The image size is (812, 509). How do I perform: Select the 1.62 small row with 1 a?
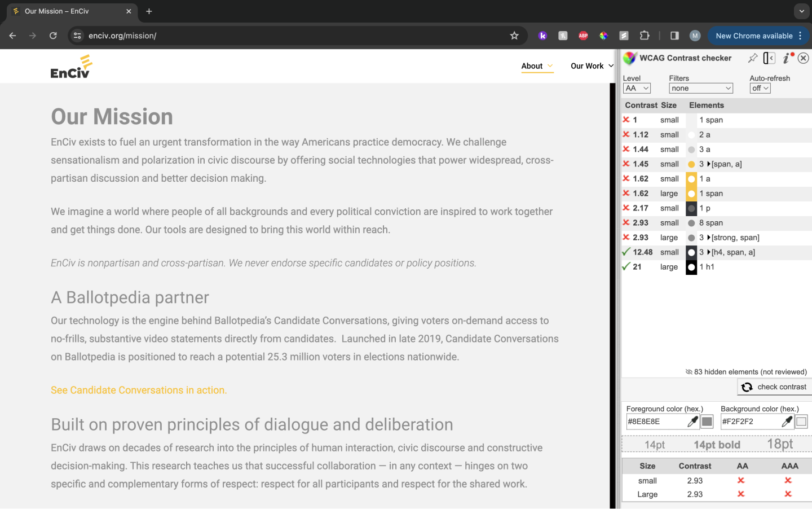(716, 179)
